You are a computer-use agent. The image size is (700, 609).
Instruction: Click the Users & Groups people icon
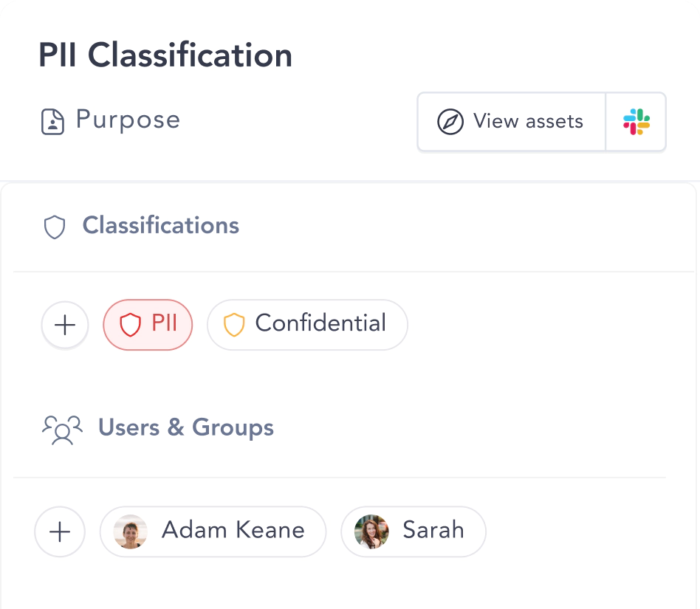pyautogui.click(x=63, y=430)
